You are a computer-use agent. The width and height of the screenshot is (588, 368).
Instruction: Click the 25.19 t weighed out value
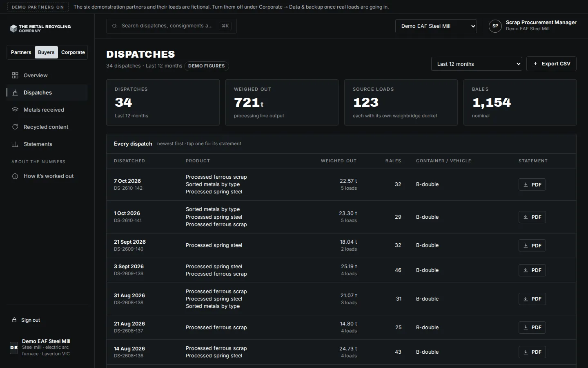coord(349,267)
